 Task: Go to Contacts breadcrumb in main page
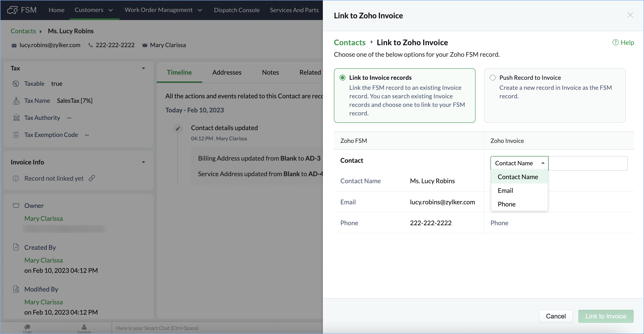click(x=23, y=31)
